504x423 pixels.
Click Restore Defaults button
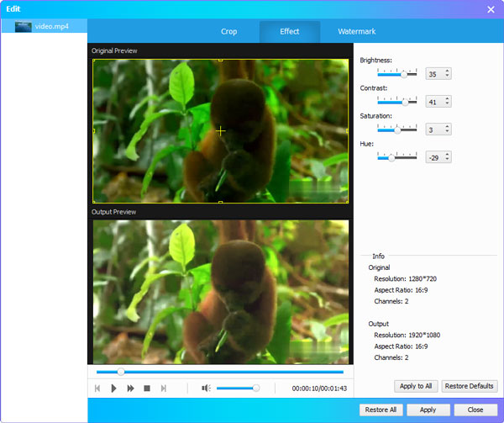coord(470,386)
